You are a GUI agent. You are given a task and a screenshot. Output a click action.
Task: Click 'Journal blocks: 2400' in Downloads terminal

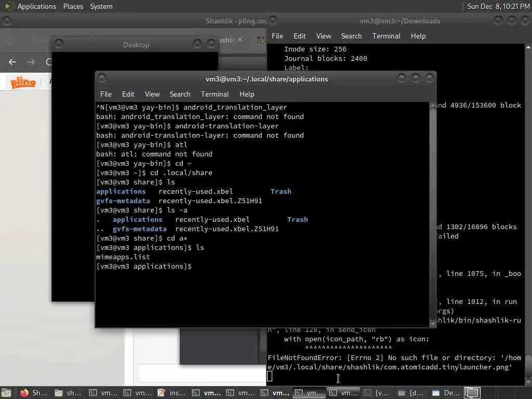325,58
